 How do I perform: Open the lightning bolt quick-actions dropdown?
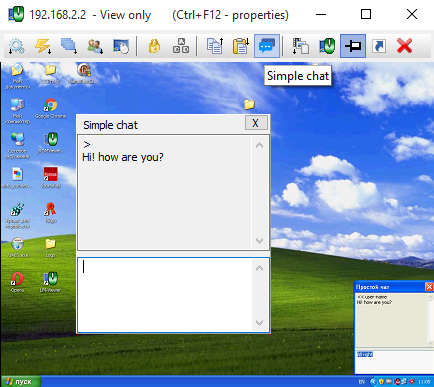[x=43, y=46]
